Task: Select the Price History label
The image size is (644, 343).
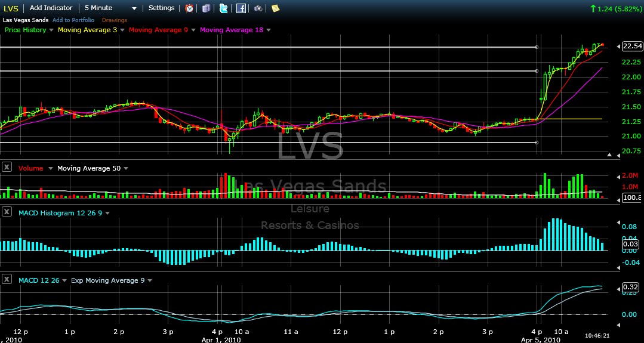Action: pyautogui.click(x=26, y=30)
